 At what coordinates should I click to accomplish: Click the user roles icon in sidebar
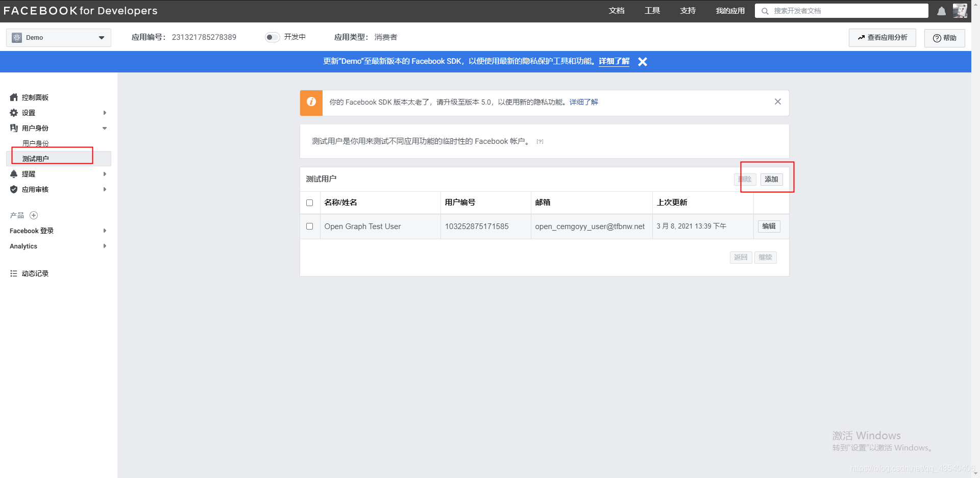tap(14, 128)
